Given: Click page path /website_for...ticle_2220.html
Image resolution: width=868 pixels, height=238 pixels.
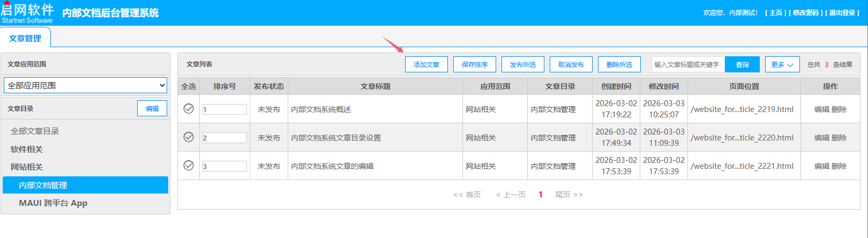Looking at the screenshot, I should (742, 138).
